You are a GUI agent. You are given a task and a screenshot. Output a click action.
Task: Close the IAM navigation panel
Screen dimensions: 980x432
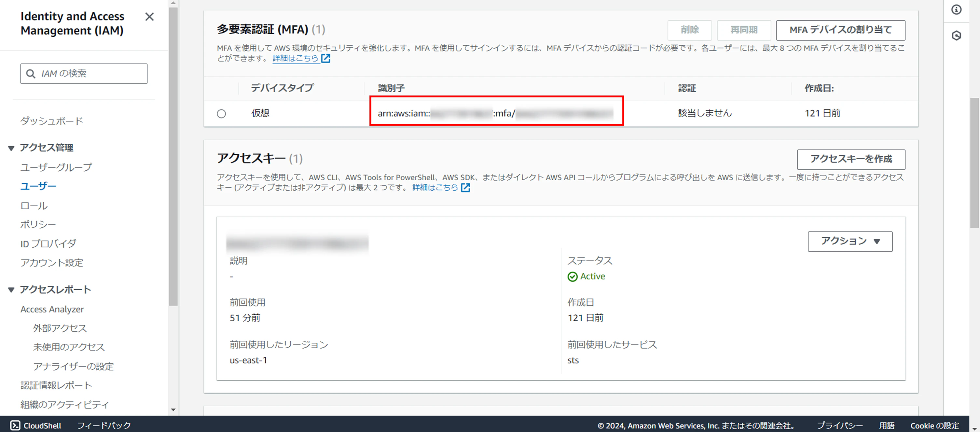(149, 17)
